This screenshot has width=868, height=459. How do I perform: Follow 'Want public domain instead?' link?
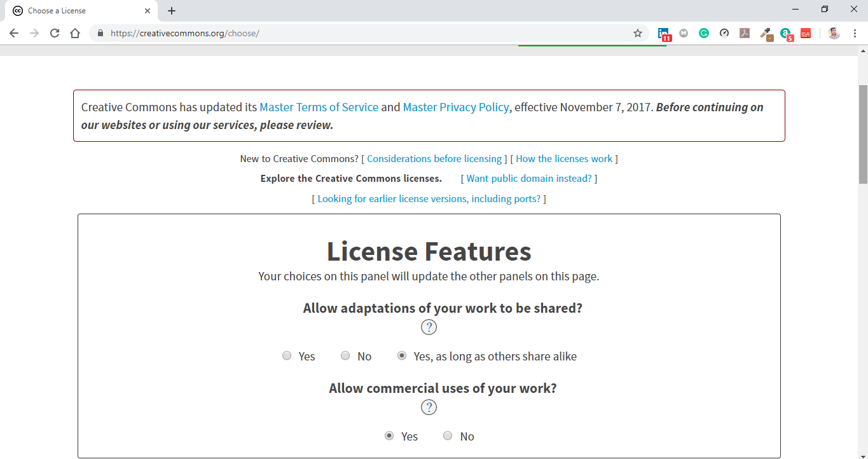pos(529,179)
